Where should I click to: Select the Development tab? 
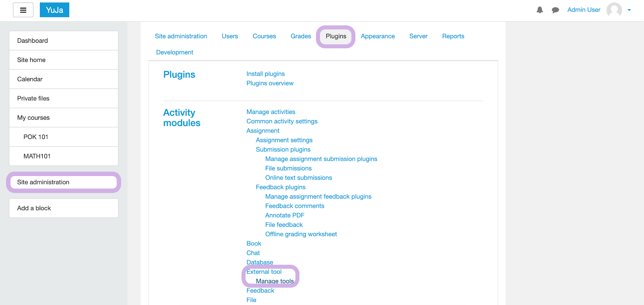pos(175,52)
